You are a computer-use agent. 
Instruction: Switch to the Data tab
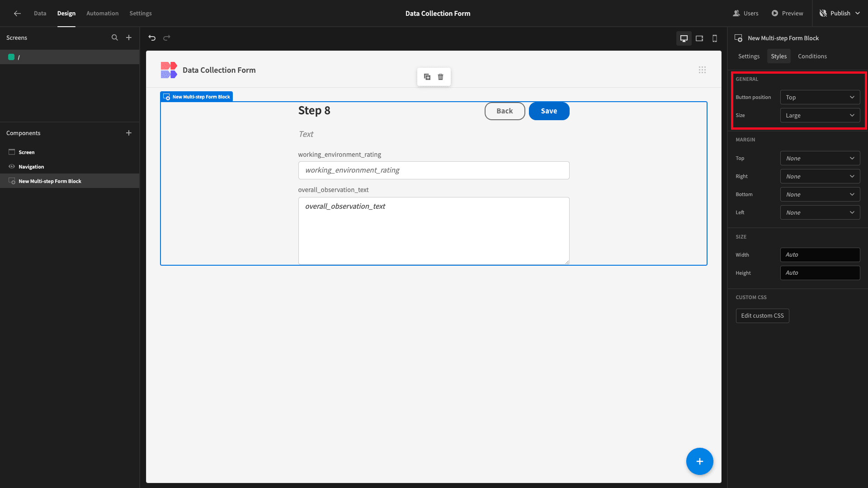[40, 14]
